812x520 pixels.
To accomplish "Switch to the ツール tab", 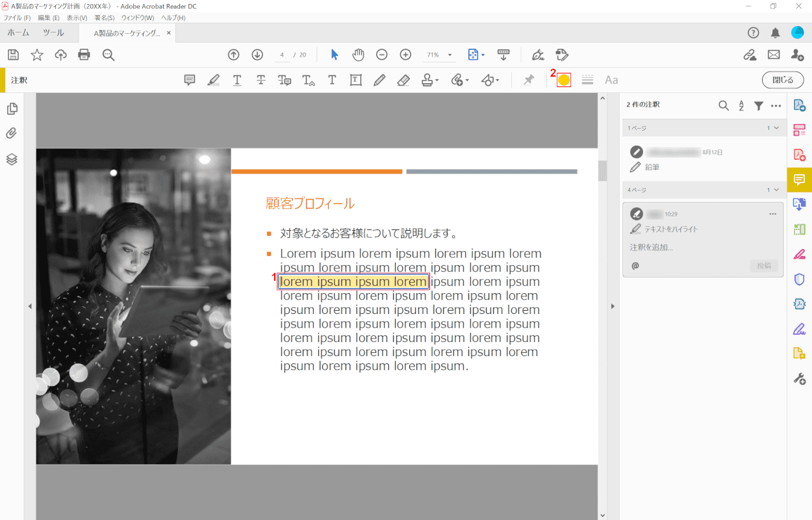I will click(53, 32).
